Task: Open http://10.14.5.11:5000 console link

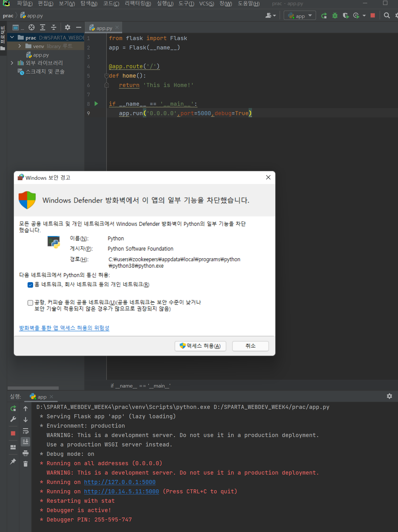Action: click(x=122, y=492)
